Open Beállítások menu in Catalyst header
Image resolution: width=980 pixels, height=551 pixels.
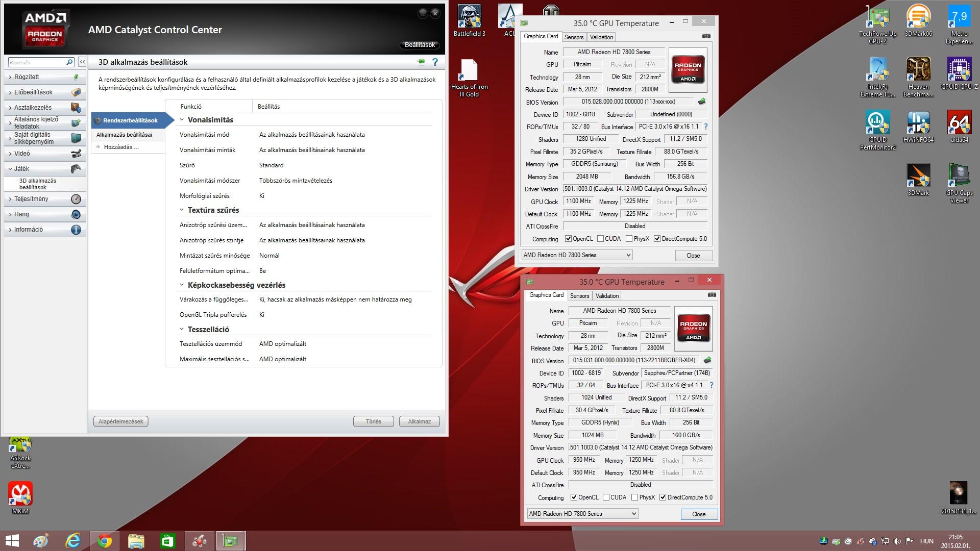click(x=420, y=45)
